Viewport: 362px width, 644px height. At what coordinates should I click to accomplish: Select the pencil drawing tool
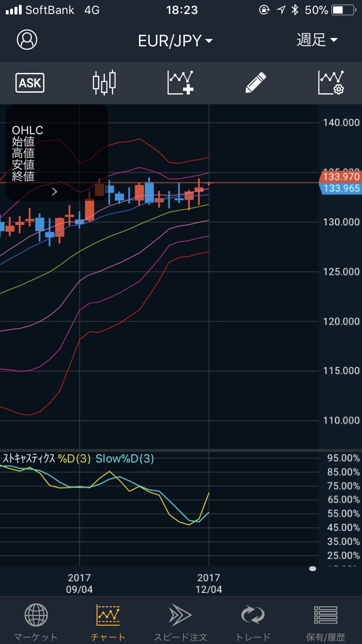(256, 83)
